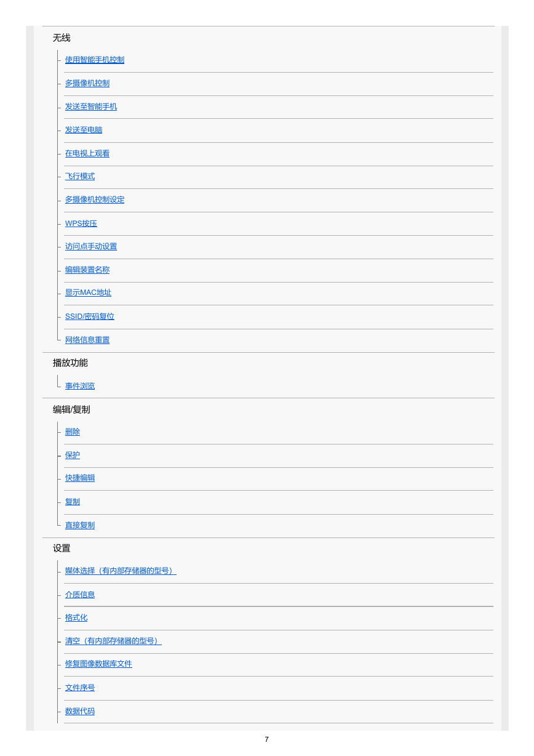Open the 删除 link
The image size is (534, 756).
pyautogui.click(x=73, y=432)
